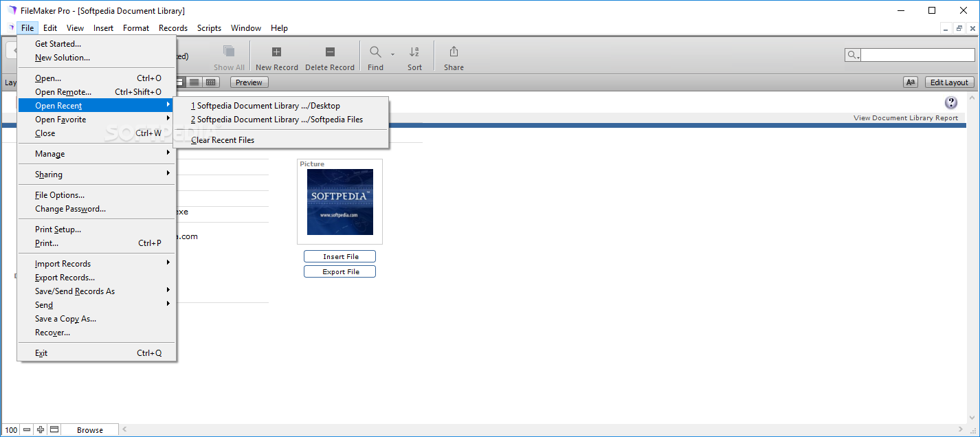Choose Get Started from File menu
980x437 pixels.
[x=96, y=44]
